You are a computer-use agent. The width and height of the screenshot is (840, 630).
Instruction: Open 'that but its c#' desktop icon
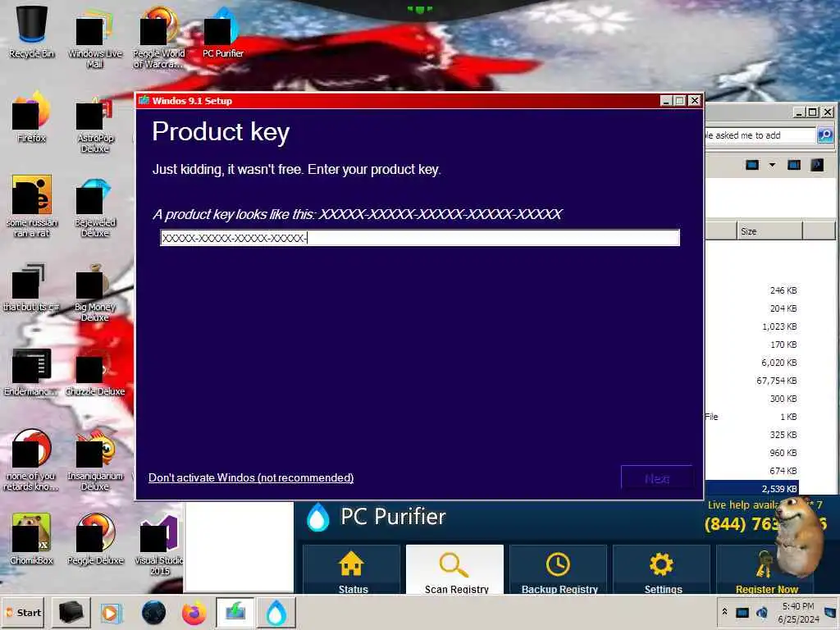tap(31, 287)
